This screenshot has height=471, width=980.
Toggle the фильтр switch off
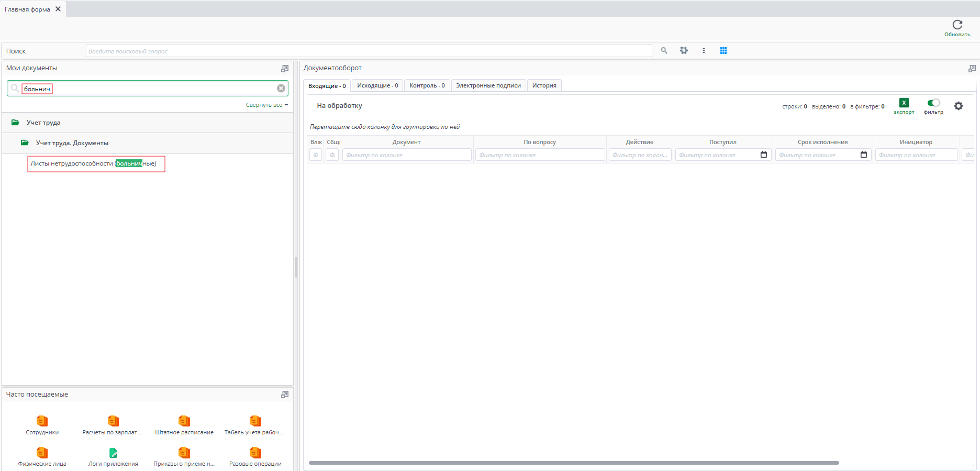point(933,103)
